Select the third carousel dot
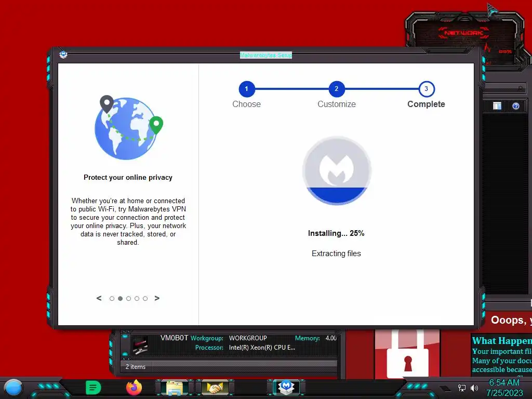 129,299
